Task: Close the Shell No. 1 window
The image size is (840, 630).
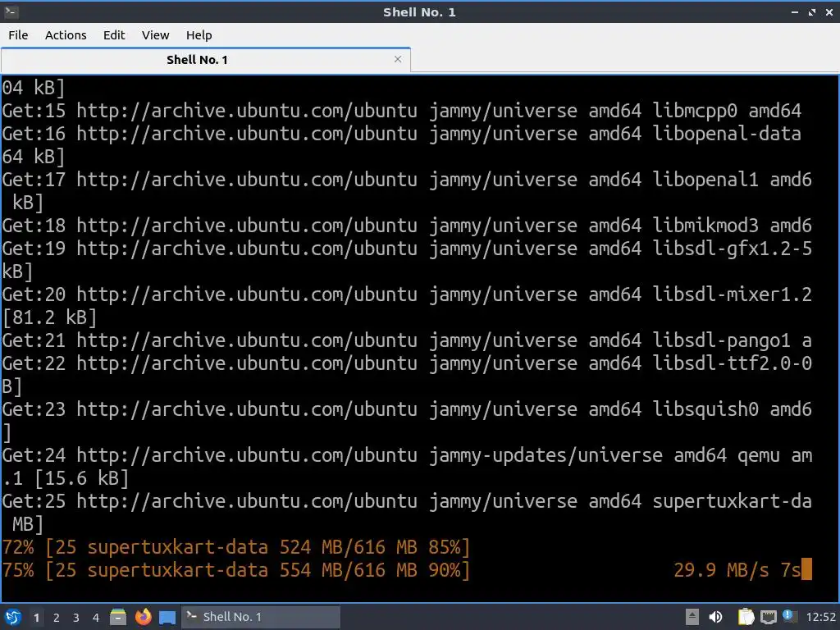Action: (x=829, y=11)
